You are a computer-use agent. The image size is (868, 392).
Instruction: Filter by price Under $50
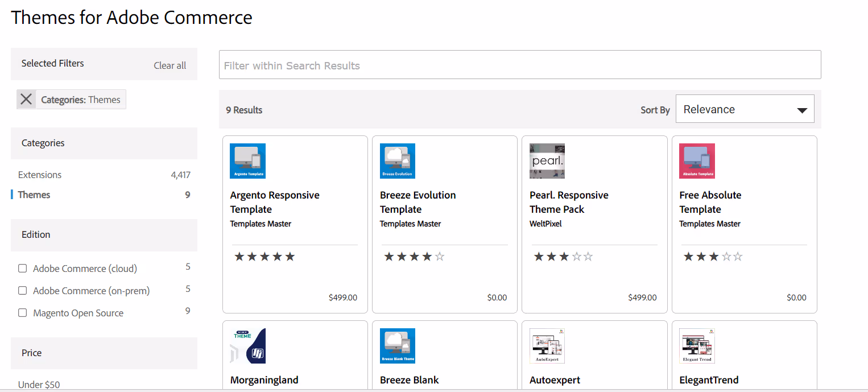[39, 384]
